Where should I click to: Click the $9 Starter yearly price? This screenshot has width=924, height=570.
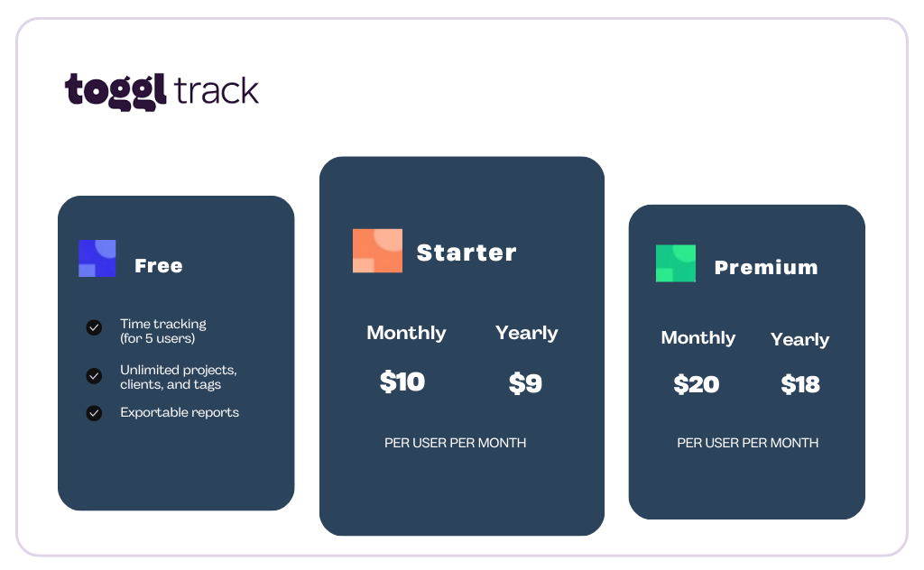click(x=525, y=383)
